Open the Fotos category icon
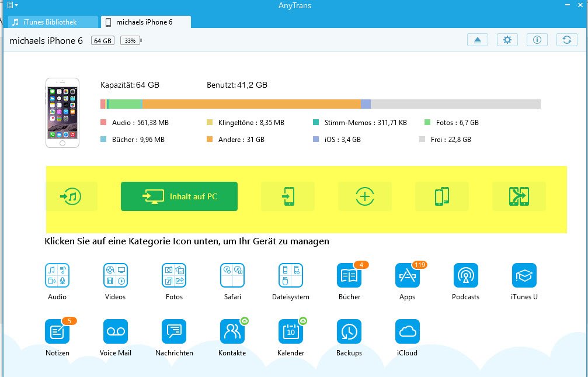588x377 pixels. click(x=174, y=275)
